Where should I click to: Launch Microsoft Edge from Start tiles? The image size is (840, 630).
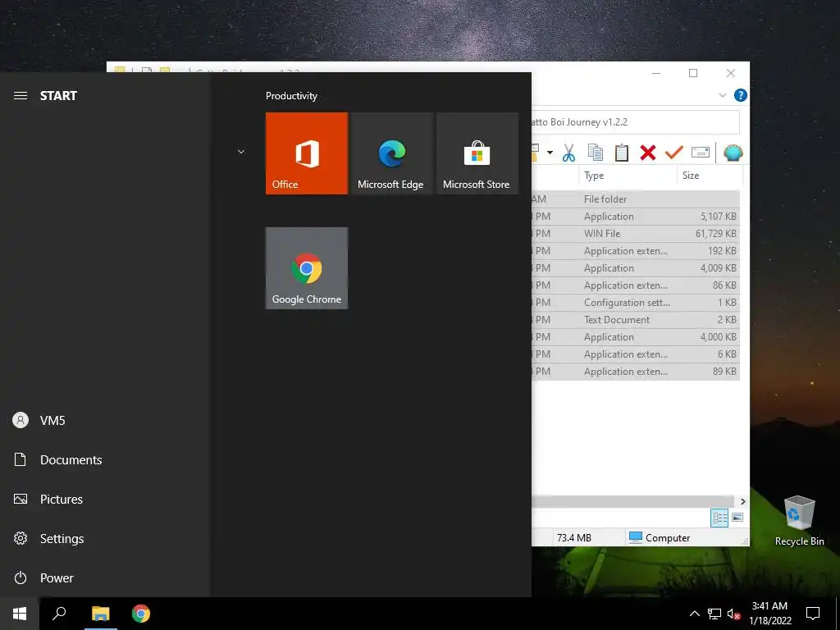pyautogui.click(x=391, y=153)
